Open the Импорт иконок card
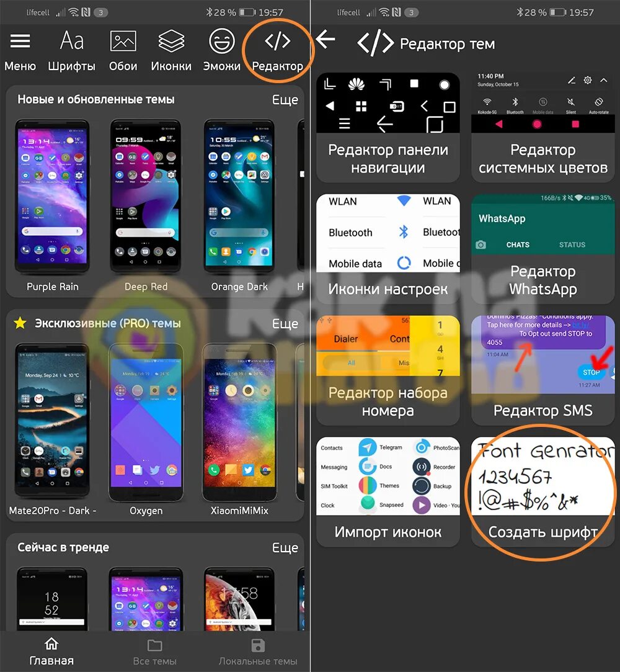This screenshot has width=620, height=672. pyautogui.click(x=388, y=491)
